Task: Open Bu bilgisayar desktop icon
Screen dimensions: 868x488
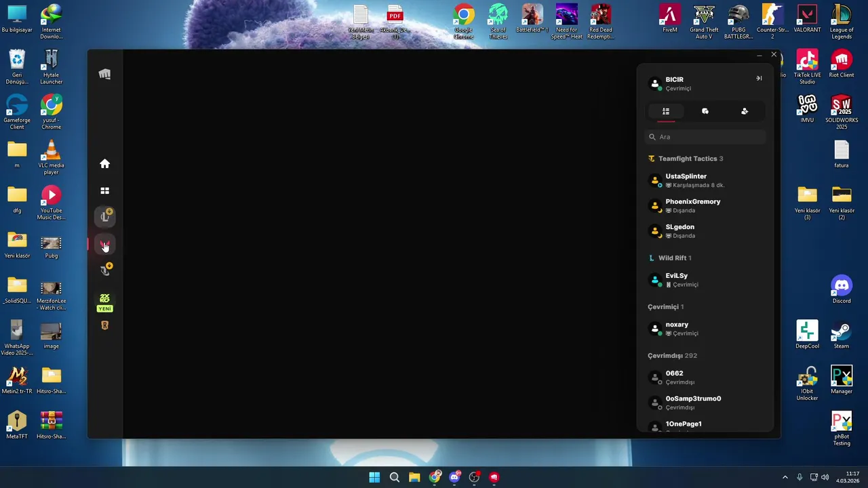Action: [17, 19]
